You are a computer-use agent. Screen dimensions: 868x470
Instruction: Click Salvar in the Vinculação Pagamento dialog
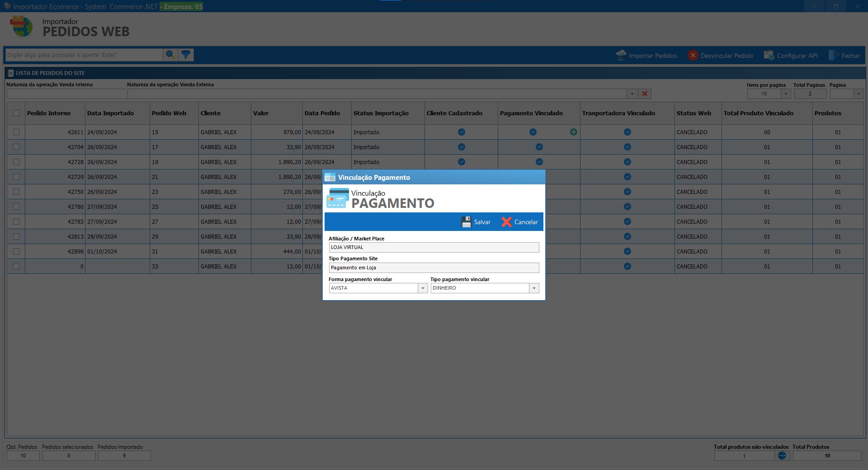click(x=476, y=222)
